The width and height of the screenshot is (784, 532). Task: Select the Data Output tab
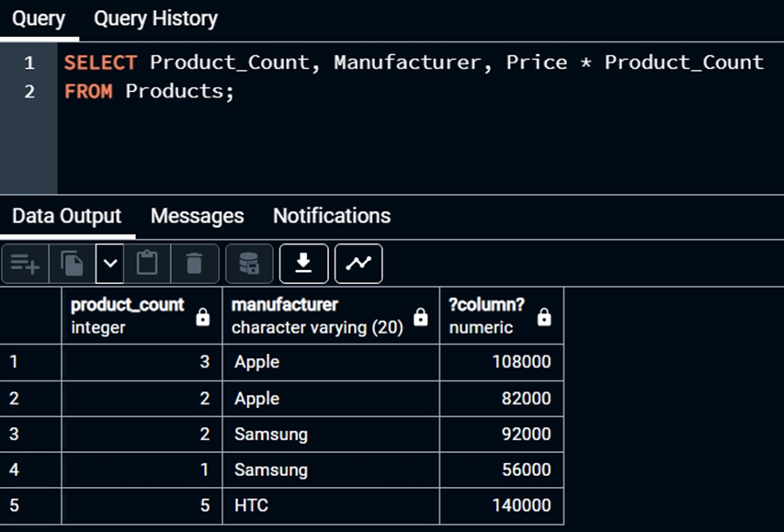(66, 216)
